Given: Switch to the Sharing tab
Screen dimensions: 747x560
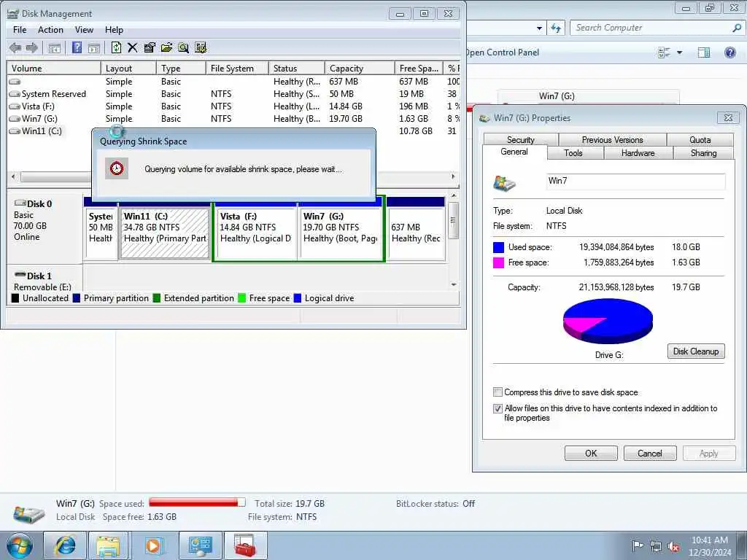Looking at the screenshot, I should click(703, 153).
